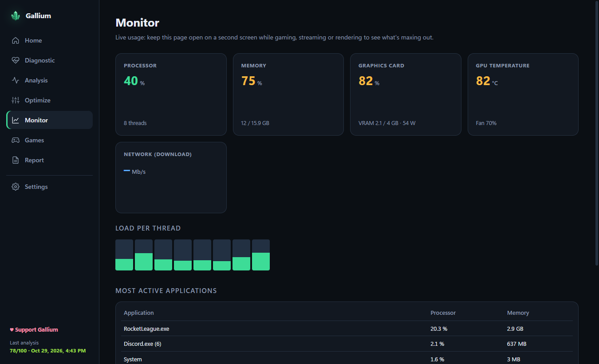Select the Discord.exe (6) row

pos(347,344)
